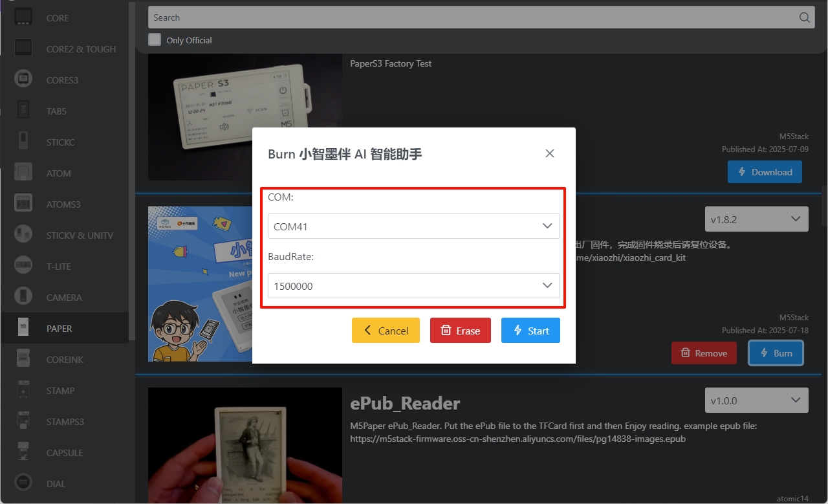Click the epub example file URL text
This screenshot has width=828, height=504.
tap(517, 439)
